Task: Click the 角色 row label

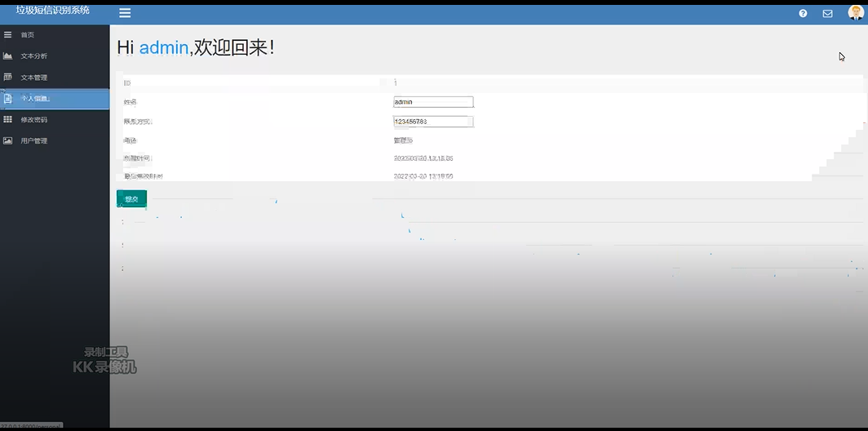Action: 130,140
